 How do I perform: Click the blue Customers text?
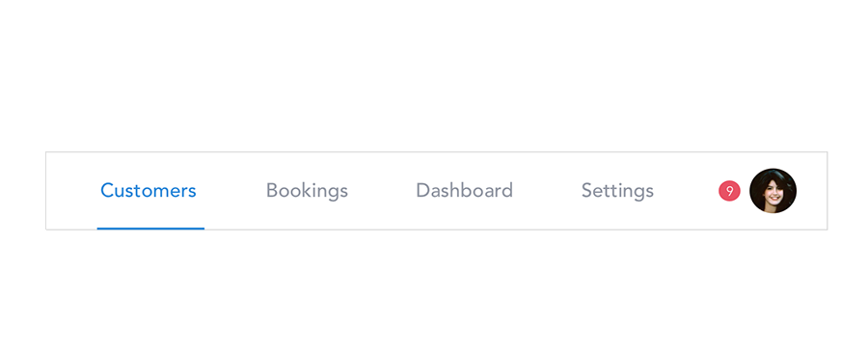(149, 191)
